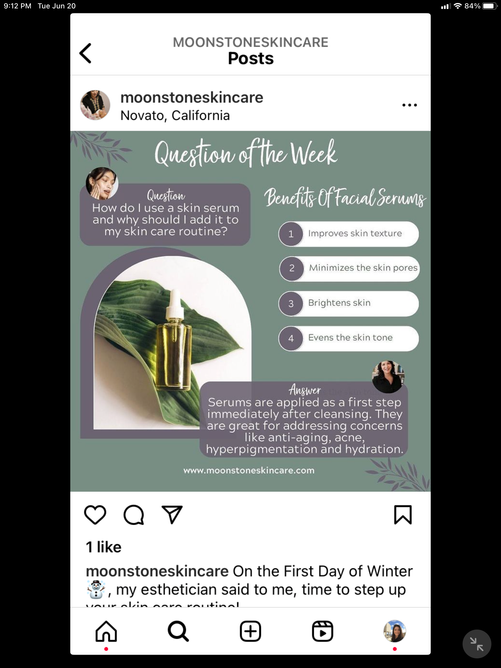The image size is (501, 668).
Task: Open moonstoneskincare username link in post header
Action: tap(192, 98)
